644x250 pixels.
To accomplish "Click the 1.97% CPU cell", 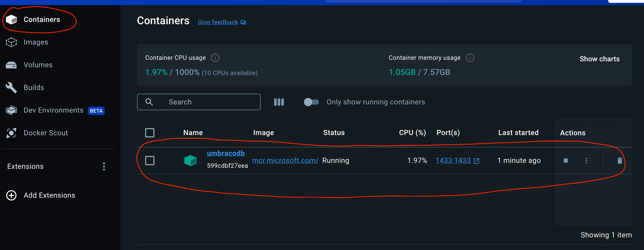I will (x=417, y=161).
